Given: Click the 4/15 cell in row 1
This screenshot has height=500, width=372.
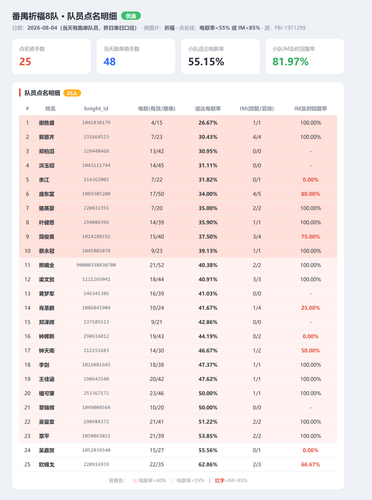Looking at the screenshot, I should point(157,123).
